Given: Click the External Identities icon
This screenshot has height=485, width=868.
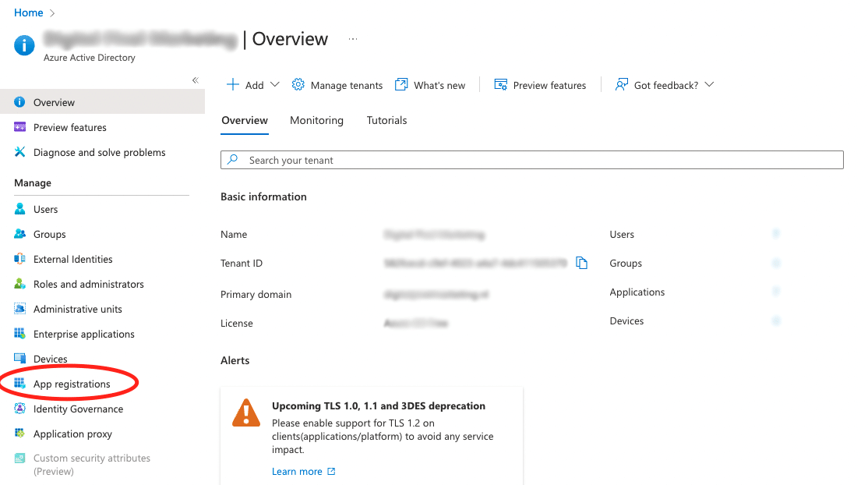Looking at the screenshot, I should pyautogui.click(x=19, y=259).
